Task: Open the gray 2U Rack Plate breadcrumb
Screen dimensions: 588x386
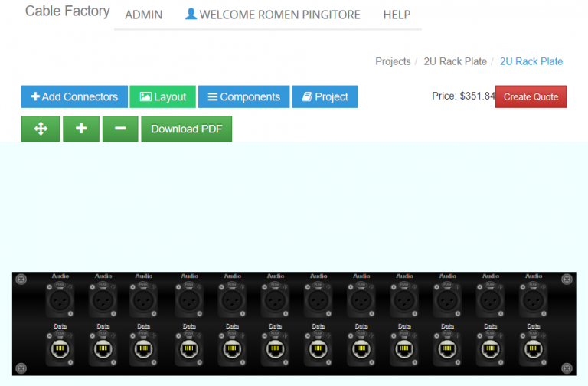Action: pos(456,61)
